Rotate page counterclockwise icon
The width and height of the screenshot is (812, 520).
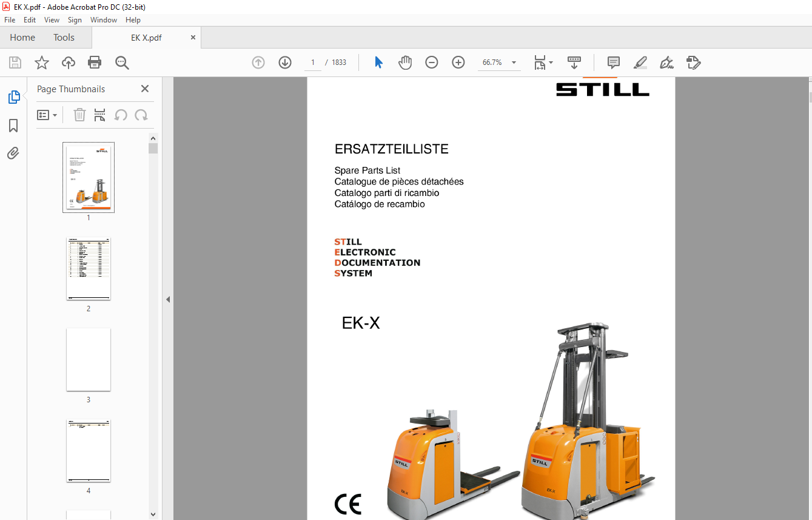click(121, 115)
